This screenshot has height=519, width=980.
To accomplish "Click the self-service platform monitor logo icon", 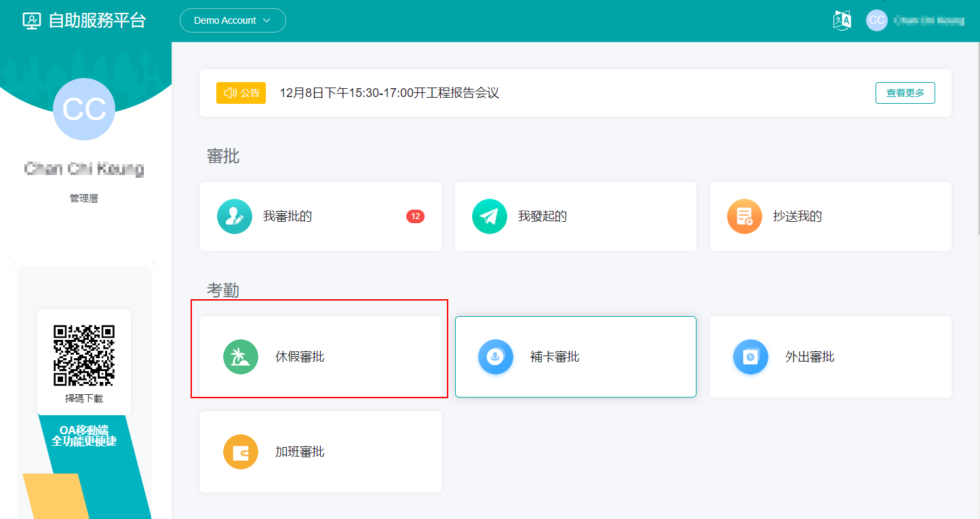I will pos(32,20).
